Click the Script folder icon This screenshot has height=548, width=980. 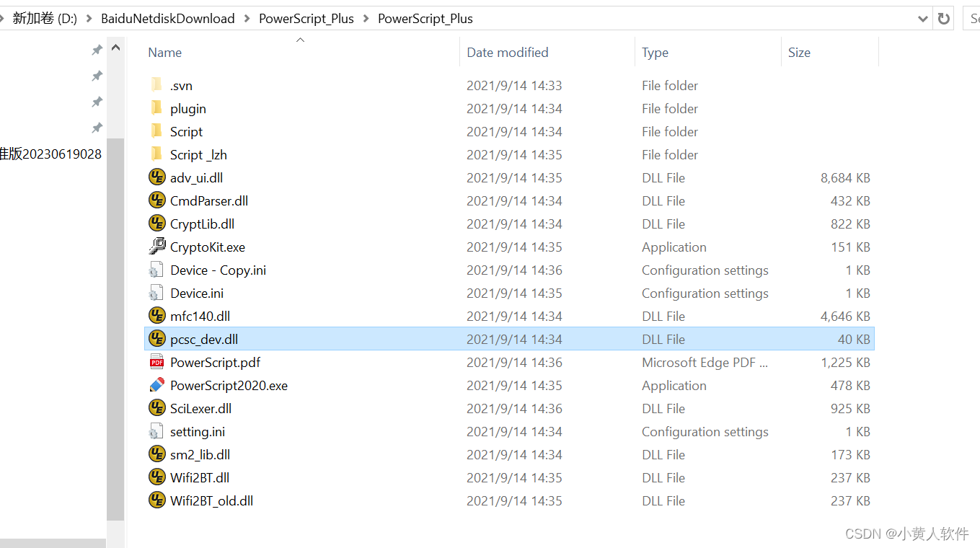tap(156, 131)
